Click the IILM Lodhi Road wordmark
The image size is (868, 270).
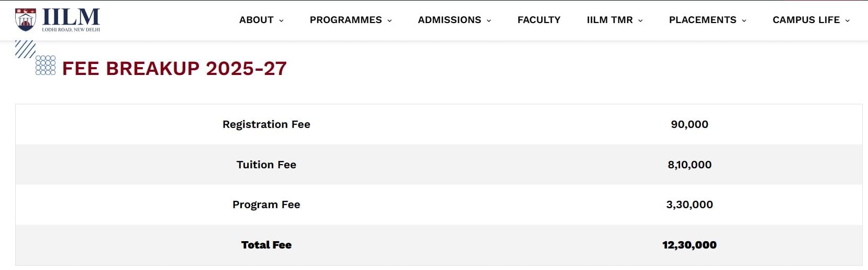(71, 19)
